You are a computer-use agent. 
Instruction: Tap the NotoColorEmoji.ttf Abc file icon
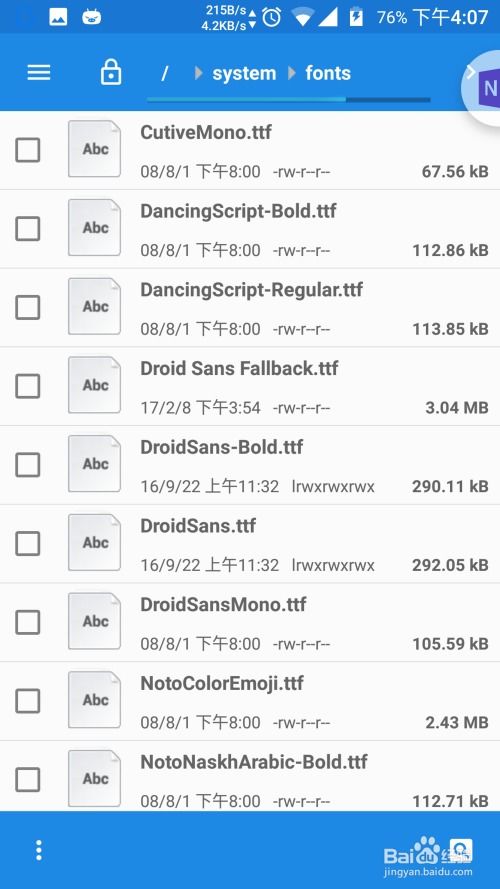pyautogui.click(x=94, y=700)
